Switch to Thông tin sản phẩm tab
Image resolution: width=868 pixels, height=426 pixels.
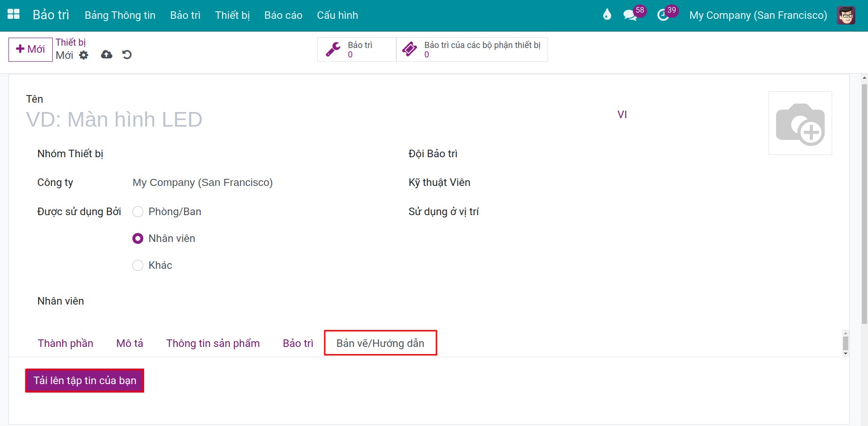[213, 343]
